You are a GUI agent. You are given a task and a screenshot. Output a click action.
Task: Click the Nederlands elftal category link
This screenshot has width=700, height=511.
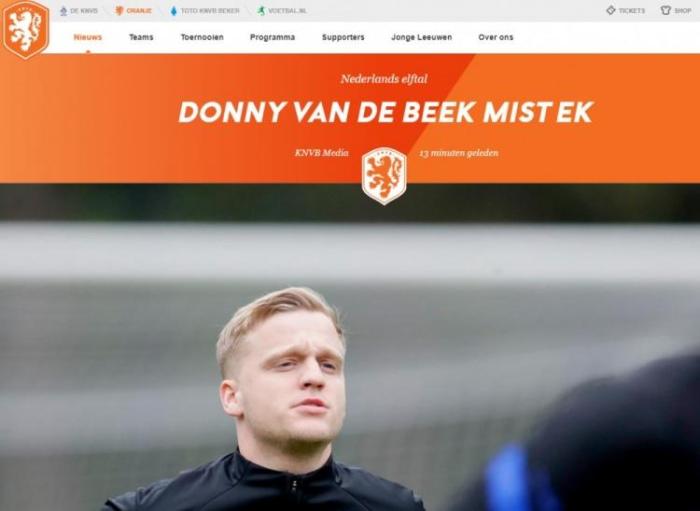click(x=384, y=79)
